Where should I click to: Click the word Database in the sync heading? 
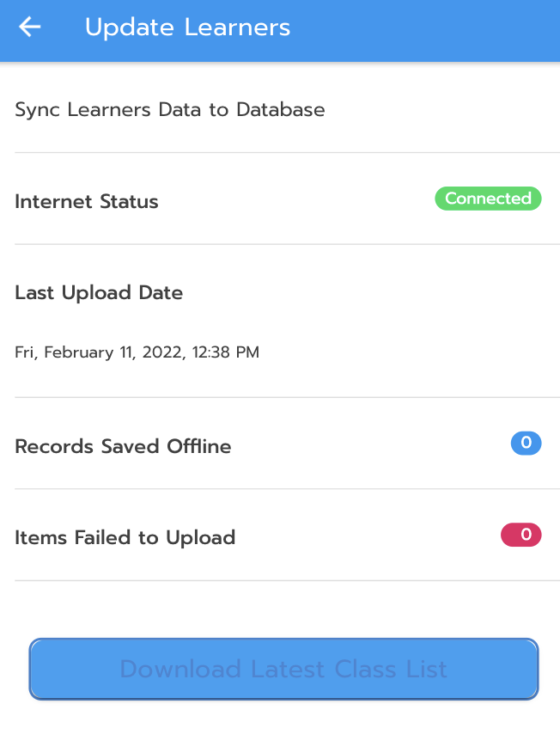(281, 110)
